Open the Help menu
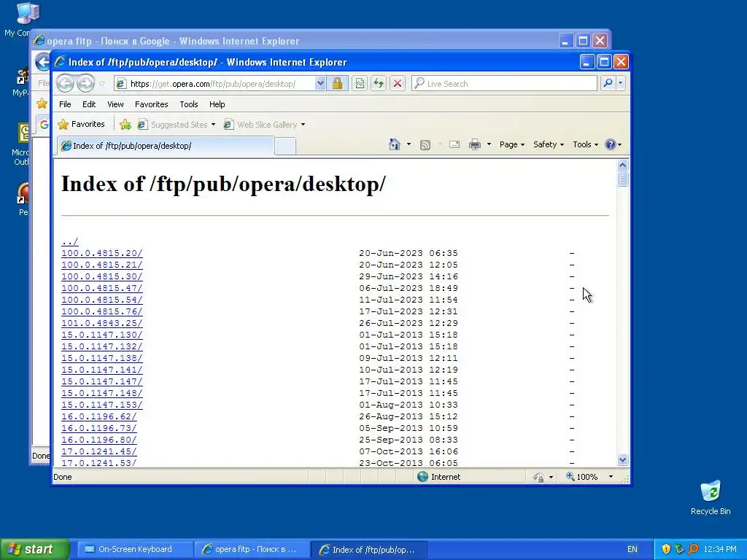Viewport: 747px width, 560px height. coord(217,104)
